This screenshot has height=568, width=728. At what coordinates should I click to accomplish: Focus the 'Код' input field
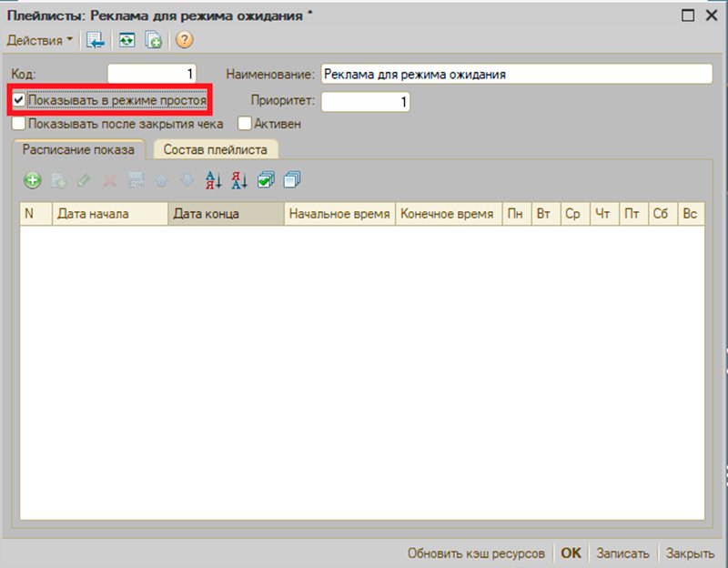152,74
